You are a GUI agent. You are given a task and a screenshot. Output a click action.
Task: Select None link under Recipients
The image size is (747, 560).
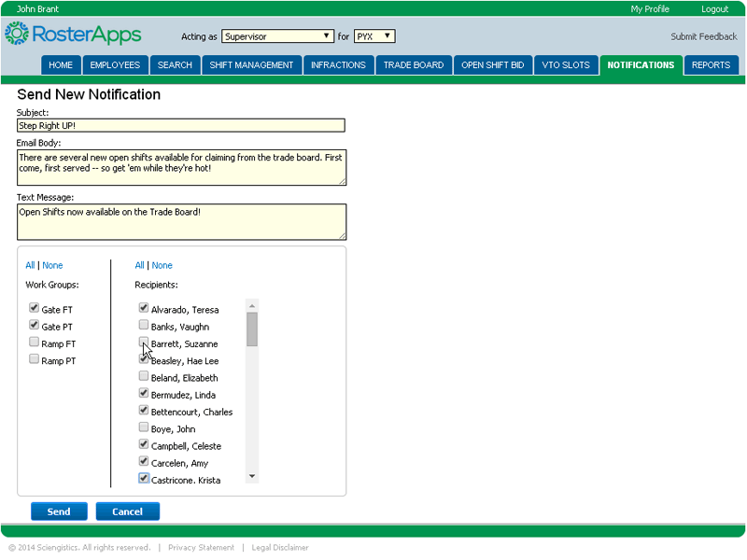[162, 266]
